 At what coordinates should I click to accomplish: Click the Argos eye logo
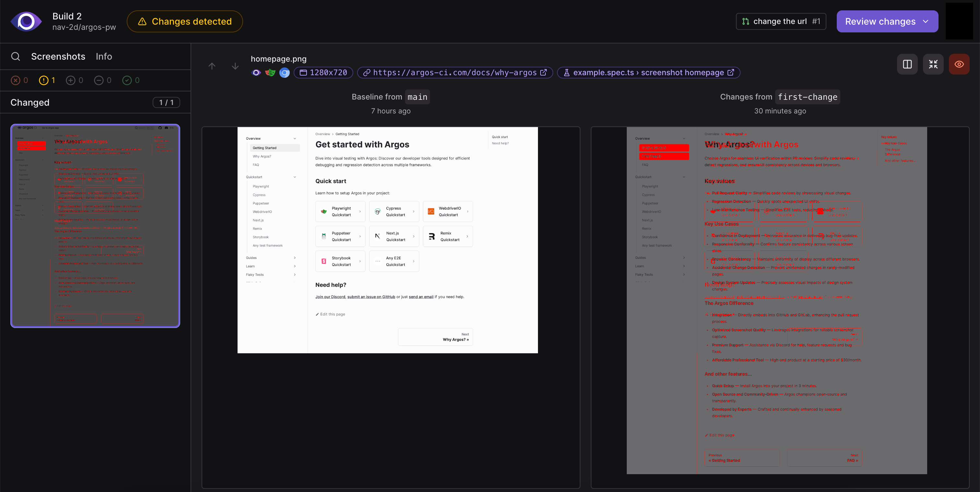(x=26, y=21)
